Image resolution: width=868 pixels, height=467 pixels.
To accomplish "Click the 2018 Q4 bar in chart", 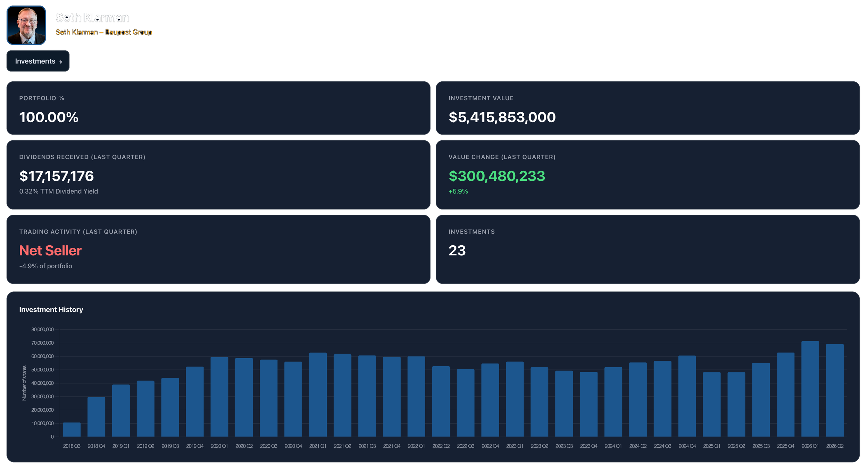I will click(97, 417).
